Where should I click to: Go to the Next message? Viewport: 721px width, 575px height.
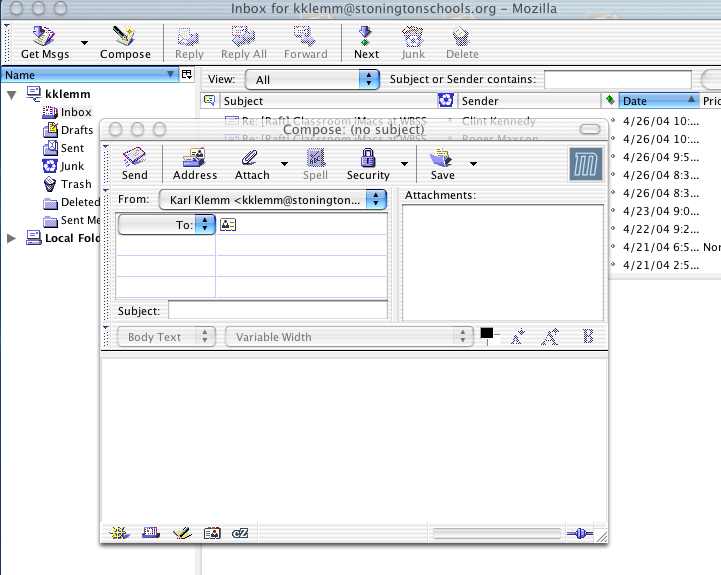coord(366,42)
